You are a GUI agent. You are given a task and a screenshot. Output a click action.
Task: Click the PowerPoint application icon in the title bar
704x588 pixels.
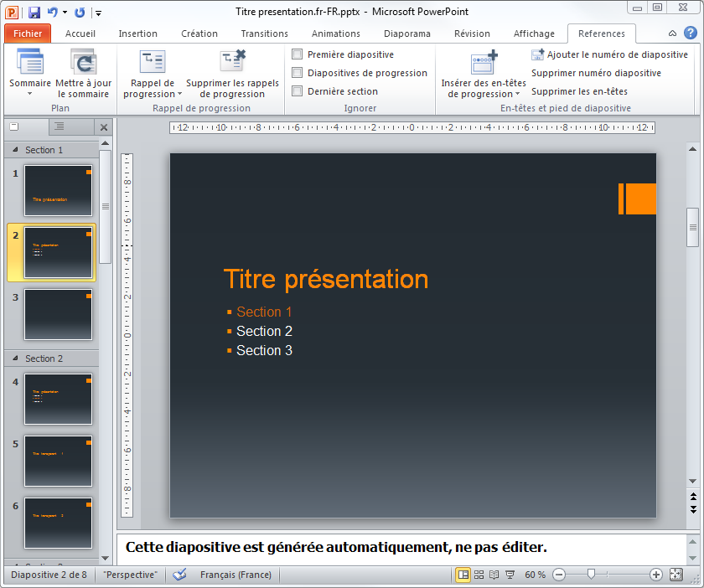point(12,12)
